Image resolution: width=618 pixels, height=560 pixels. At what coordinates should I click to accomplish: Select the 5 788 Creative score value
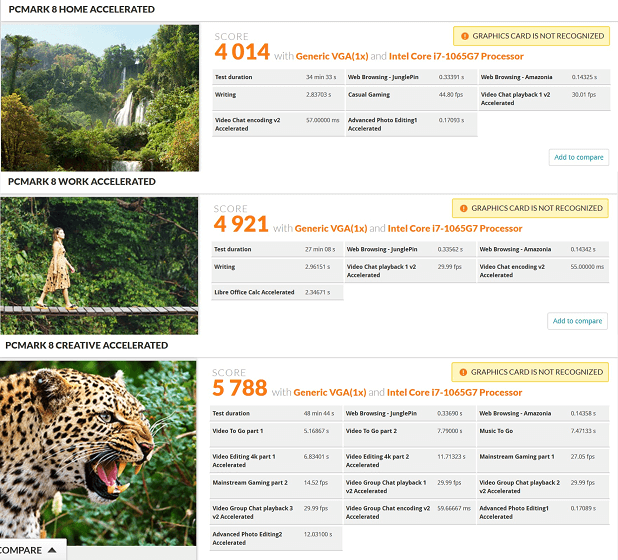click(x=240, y=388)
